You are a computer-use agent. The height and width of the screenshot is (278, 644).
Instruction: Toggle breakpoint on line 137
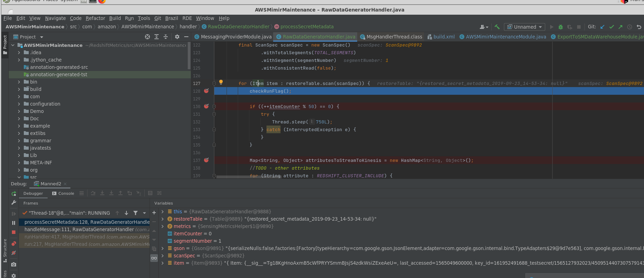[x=207, y=160]
